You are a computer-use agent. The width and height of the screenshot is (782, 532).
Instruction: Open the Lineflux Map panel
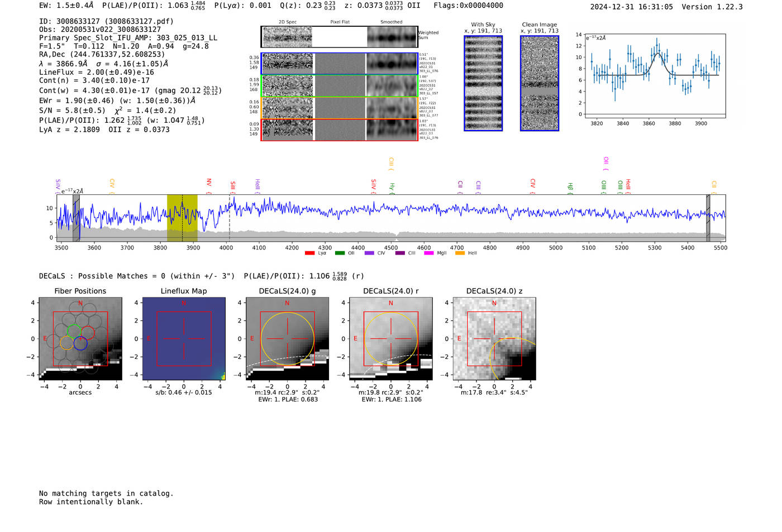click(x=184, y=339)
